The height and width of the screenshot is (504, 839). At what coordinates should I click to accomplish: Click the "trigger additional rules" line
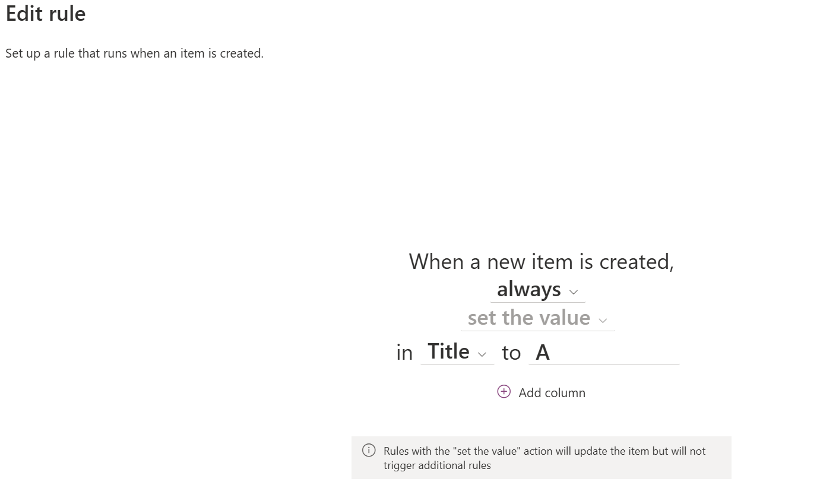click(x=437, y=465)
